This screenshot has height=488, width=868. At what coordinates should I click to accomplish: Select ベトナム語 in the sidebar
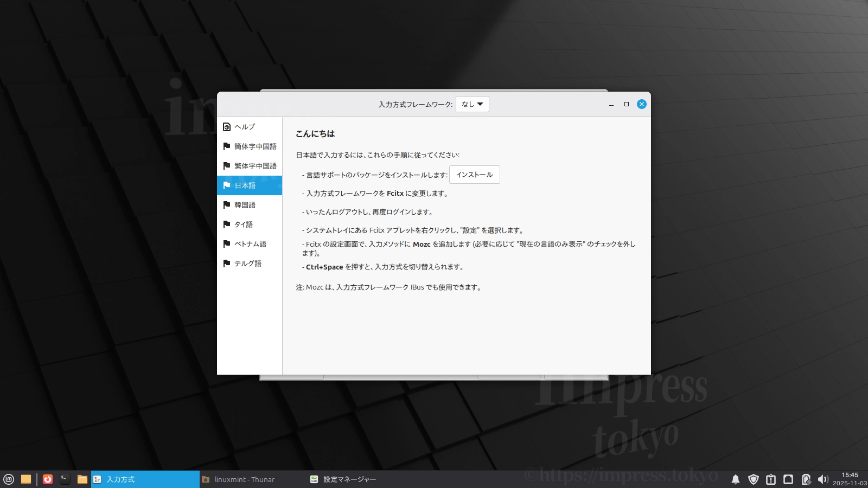click(x=250, y=244)
